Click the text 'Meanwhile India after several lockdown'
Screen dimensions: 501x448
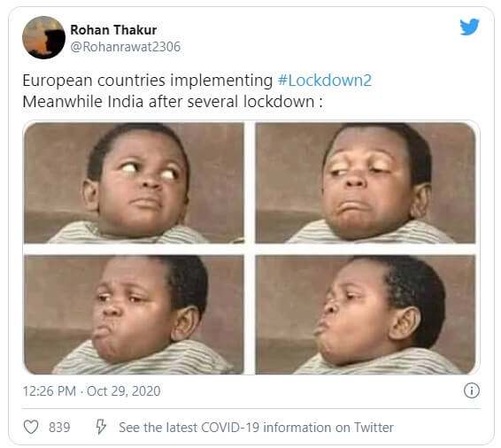click(x=169, y=102)
